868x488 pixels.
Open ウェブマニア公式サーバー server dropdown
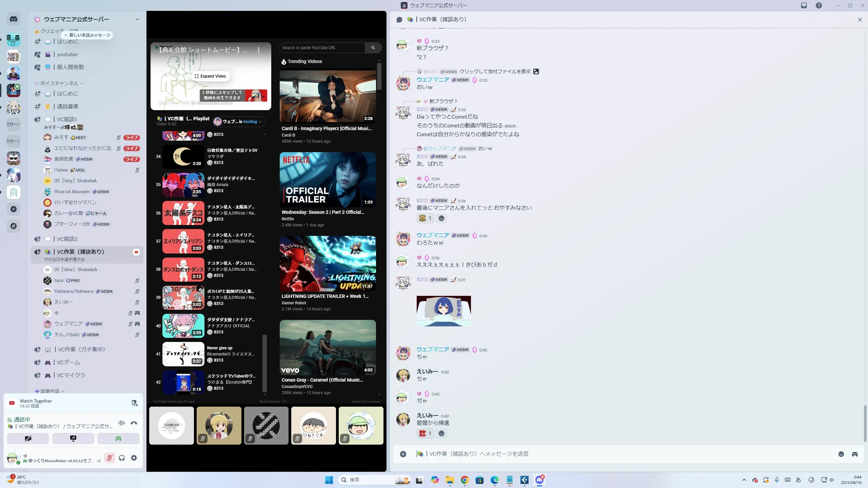[x=137, y=19]
